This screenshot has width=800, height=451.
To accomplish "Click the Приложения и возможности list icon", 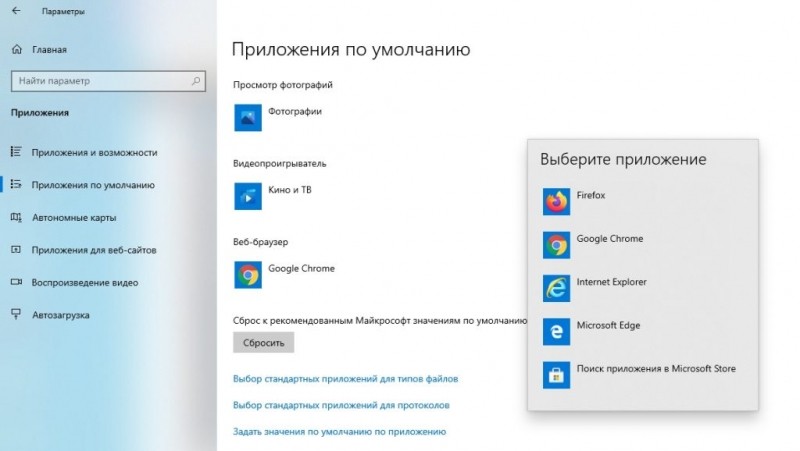I will (x=16, y=152).
